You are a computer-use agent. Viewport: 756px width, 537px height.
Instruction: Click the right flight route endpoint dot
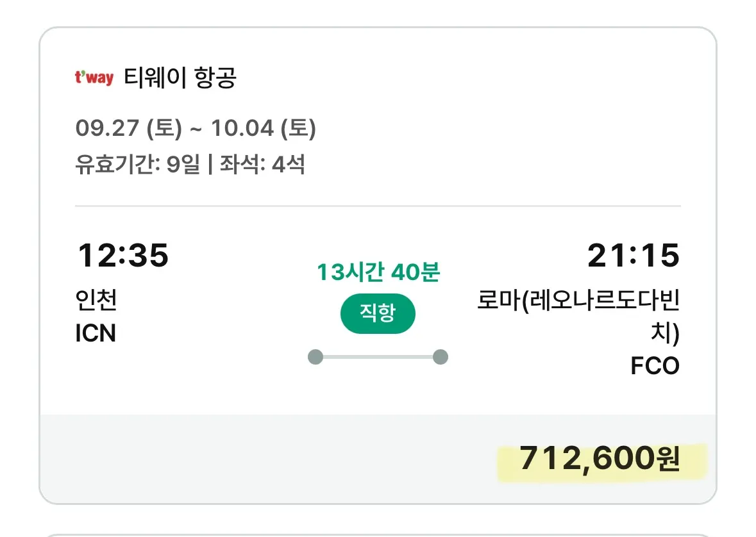coord(440,355)
